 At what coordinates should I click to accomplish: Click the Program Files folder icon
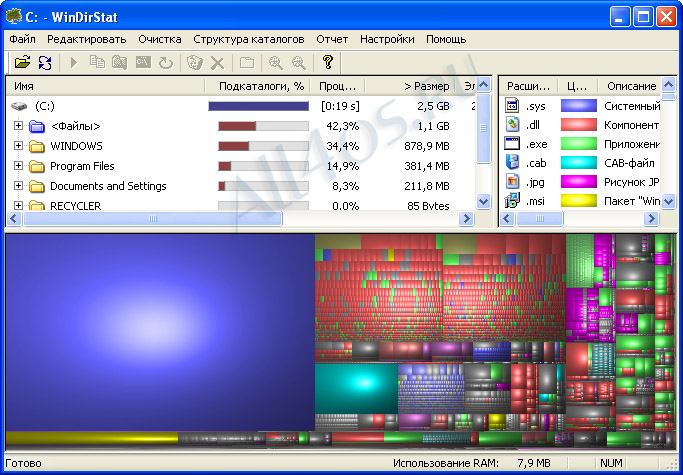[x=37, y=166]
